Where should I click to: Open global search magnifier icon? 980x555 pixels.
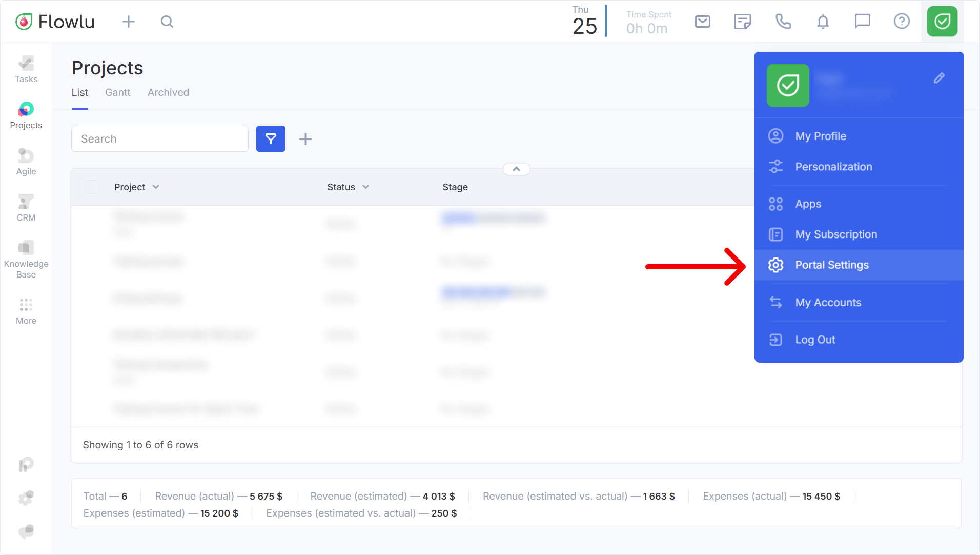[167, 22]
